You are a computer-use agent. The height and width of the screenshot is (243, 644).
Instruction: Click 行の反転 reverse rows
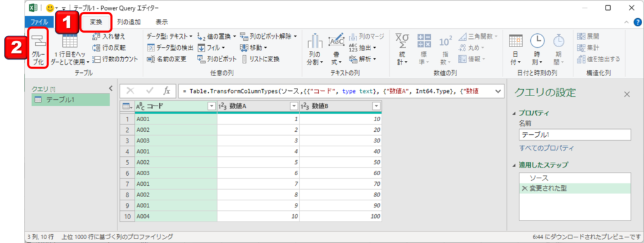(x=109, y=48)
